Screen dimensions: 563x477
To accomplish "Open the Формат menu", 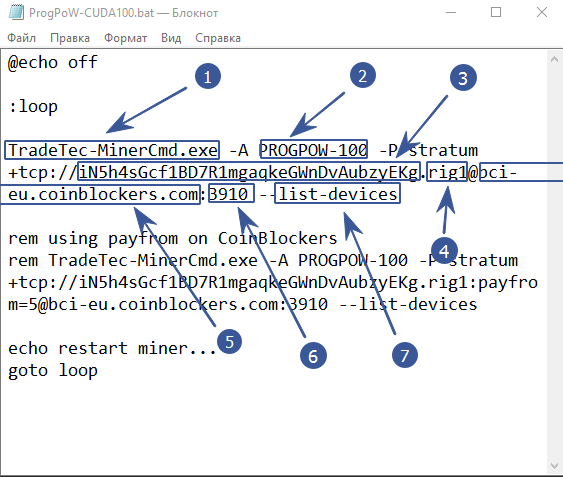I will pyautogui.click(x=125, y=38).
